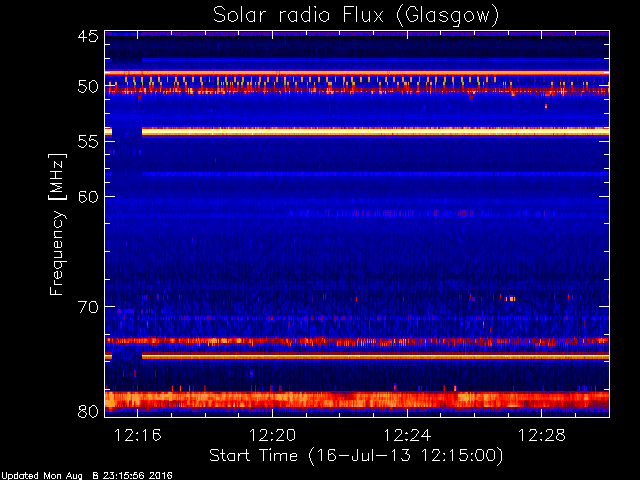The image size is (640, 480).
Task: Click the 80 frequency tick label
Action: click(x=88, y=411)
